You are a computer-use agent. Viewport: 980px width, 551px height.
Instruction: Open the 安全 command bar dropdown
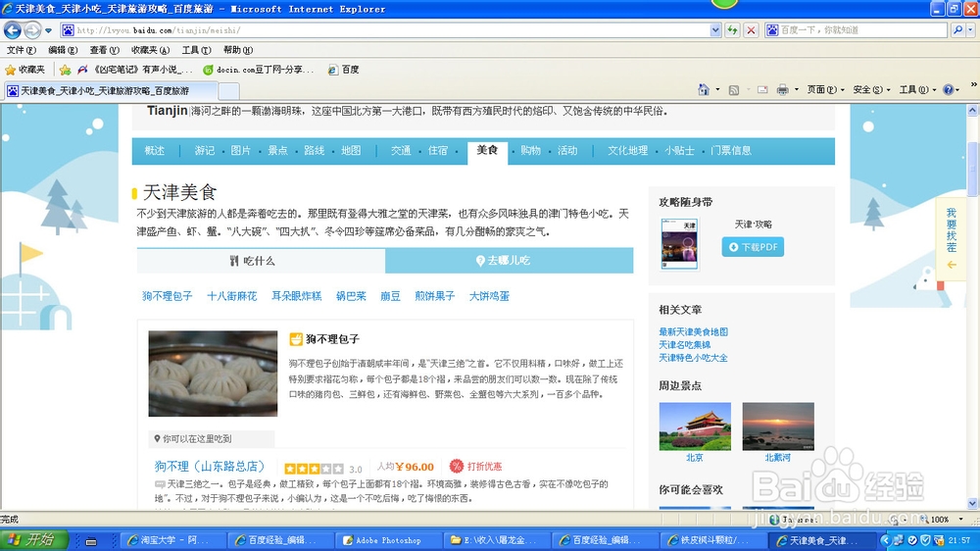pos(871,90)
